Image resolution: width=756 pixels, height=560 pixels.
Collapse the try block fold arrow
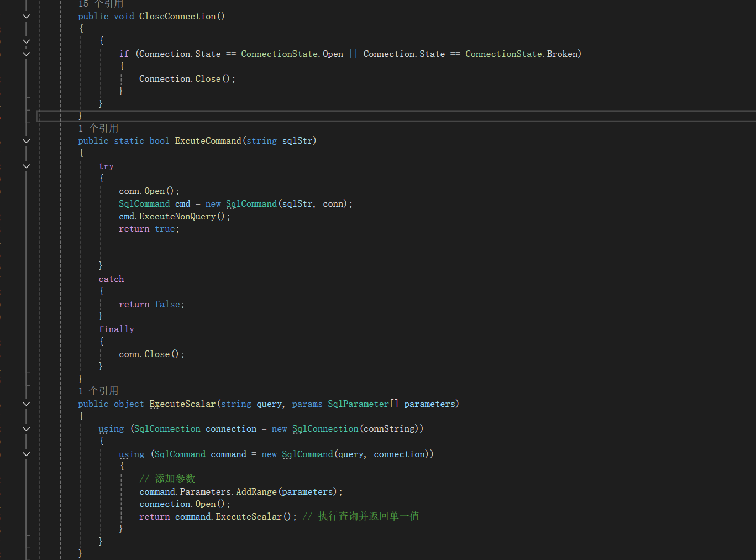coord(26,166)
